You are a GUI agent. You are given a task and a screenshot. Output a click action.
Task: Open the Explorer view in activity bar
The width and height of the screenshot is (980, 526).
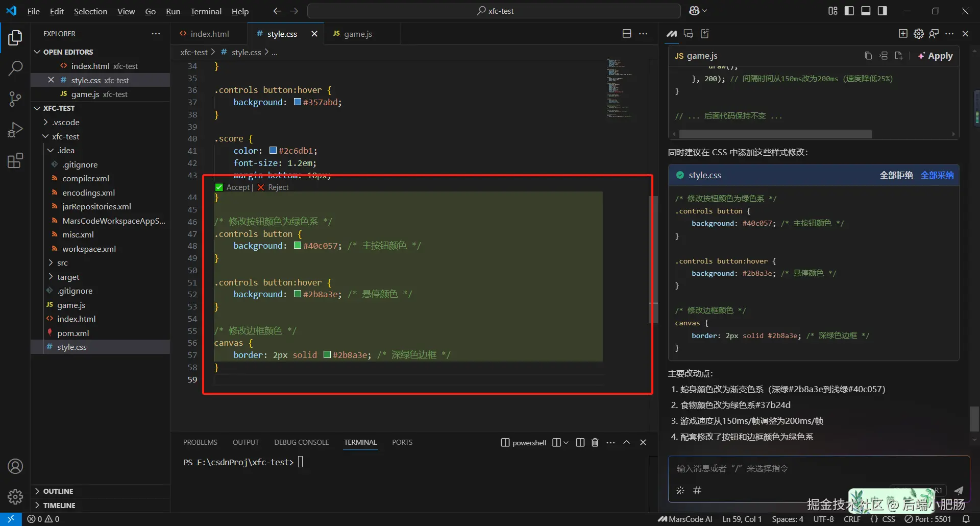[15, 38]
